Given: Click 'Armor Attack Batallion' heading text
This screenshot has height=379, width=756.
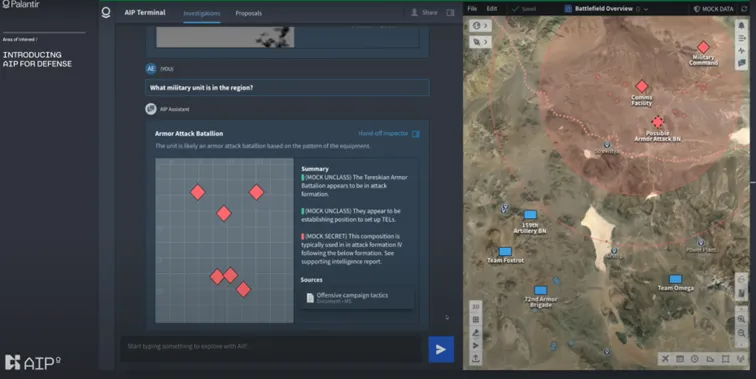Looking at the screenshot, I should 189,134.
